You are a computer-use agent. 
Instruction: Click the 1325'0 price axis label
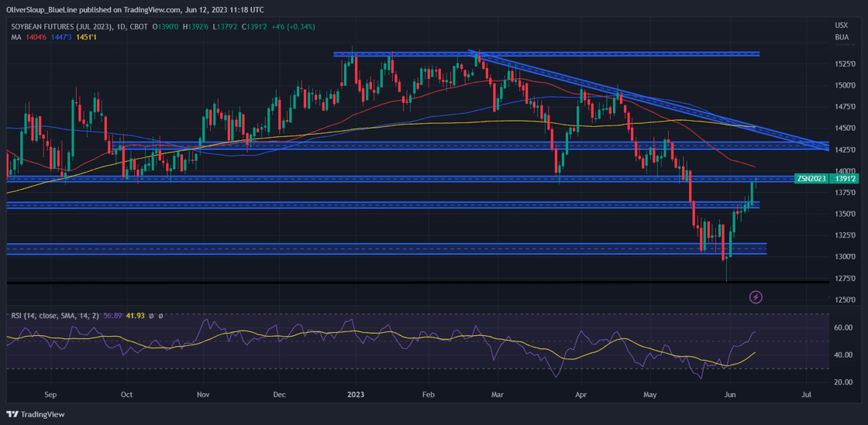[x=846, y=235]
